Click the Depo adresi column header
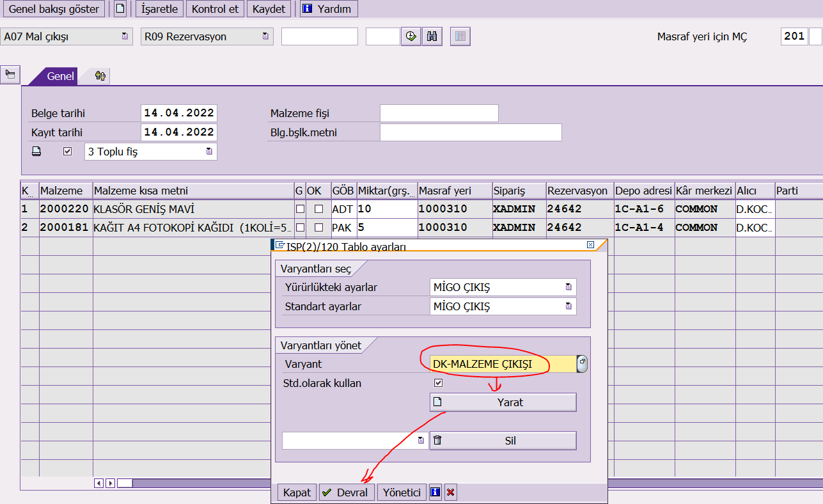 click(643, 191)
